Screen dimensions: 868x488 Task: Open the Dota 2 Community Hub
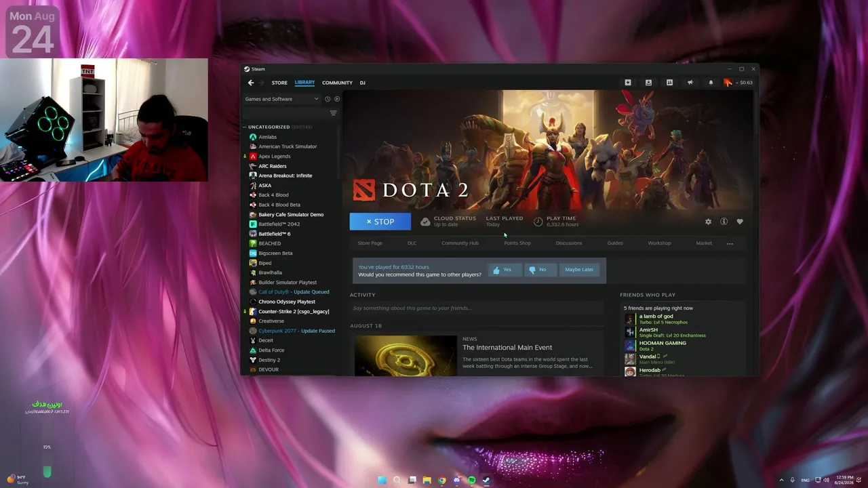pos(460,243)
